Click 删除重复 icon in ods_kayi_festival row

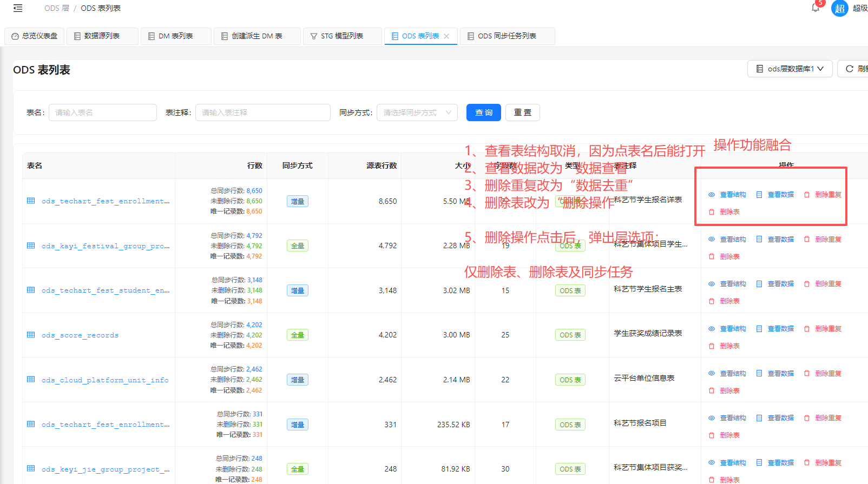coord(807,240)
